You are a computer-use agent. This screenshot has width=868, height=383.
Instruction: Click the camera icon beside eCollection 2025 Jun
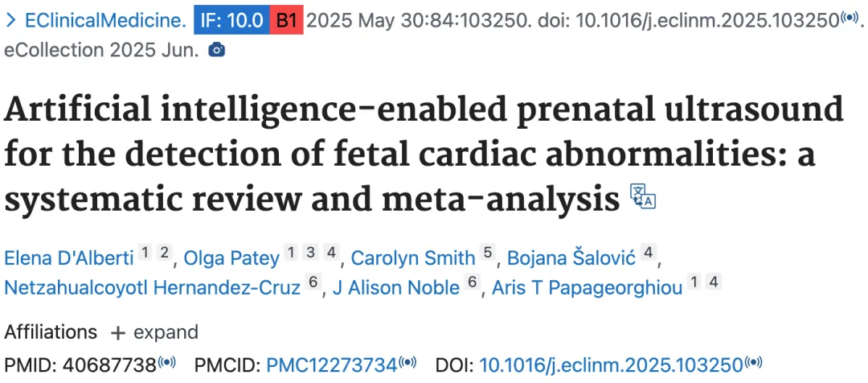click(x=216, y=51)
